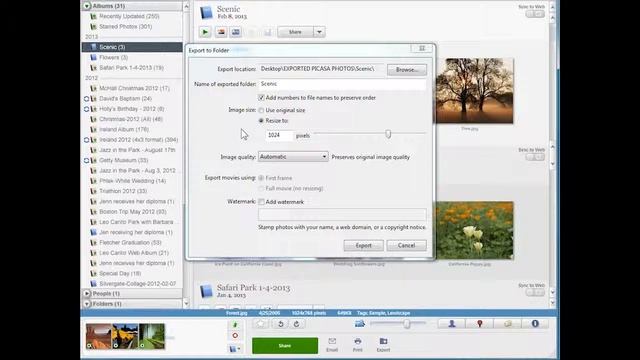Screen dimensions: 640x360
Task: Select Recently Updated (250) album
Action: coord(129,16)
